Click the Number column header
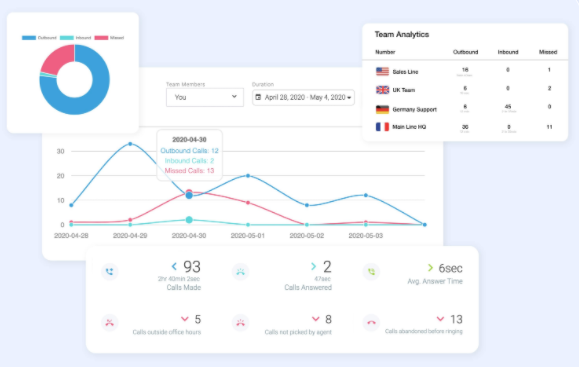The image size is (579, 367). tap(385, 52)
